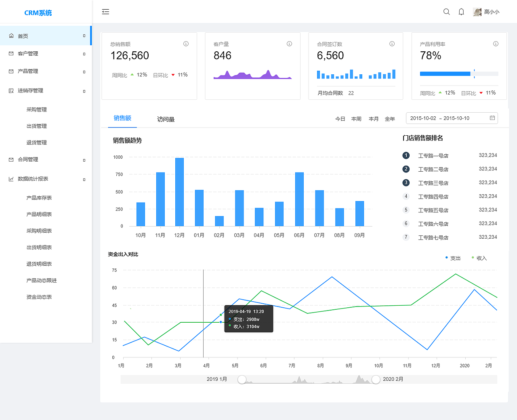517x420 pixels.
Task: Select the 全年 time filter
Action: point(390,119)
